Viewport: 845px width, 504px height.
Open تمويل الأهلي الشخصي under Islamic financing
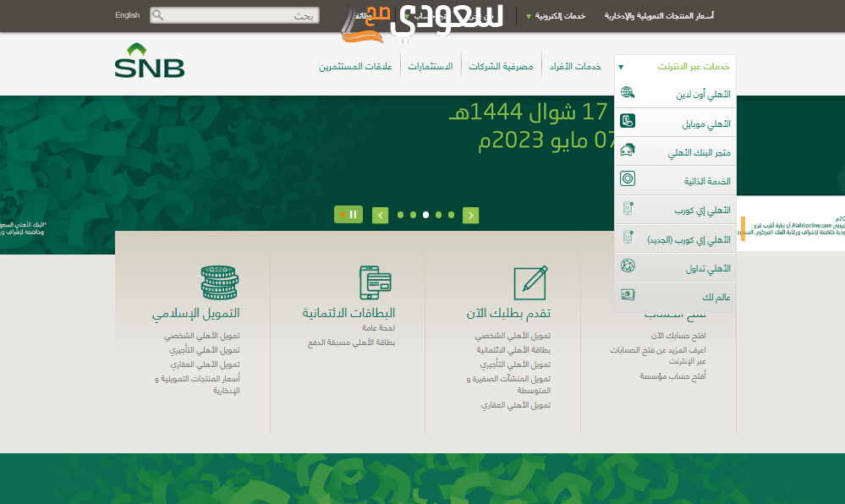[201, 336]
